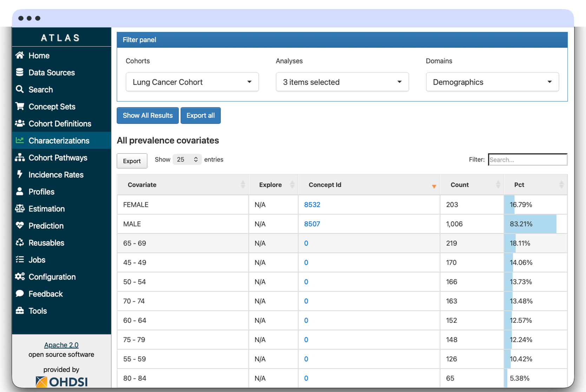Click count value 1,006
Screen dimensions: 586x392
[x=454, y=224]
